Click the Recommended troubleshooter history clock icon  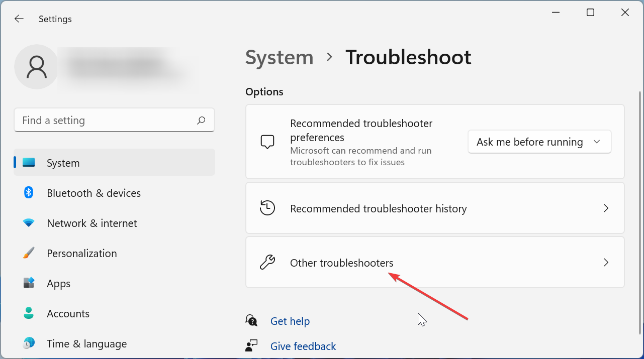(267, 208)
